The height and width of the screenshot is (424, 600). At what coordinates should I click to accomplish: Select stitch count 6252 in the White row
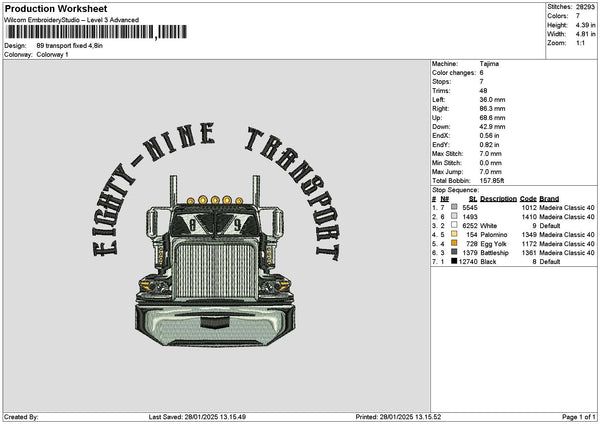point(470,226)
